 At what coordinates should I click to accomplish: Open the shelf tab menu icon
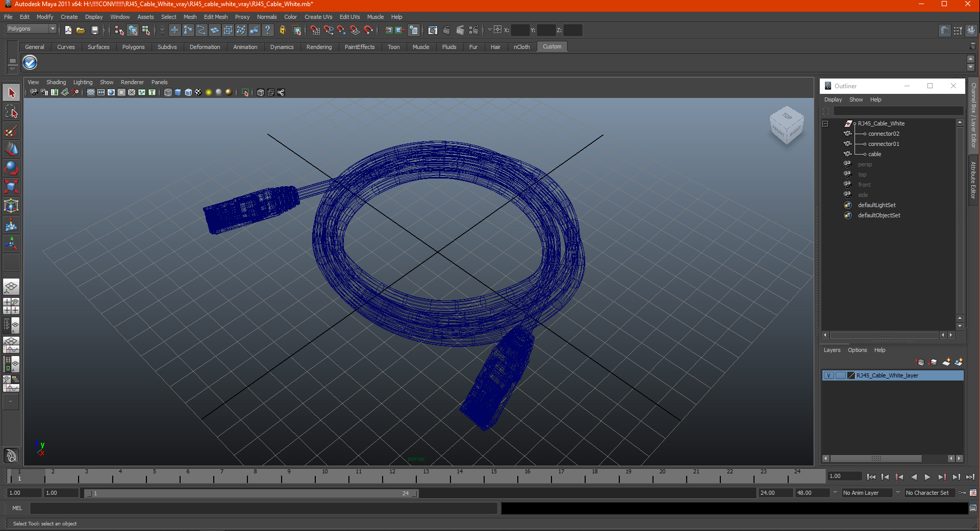click(13, 61)
